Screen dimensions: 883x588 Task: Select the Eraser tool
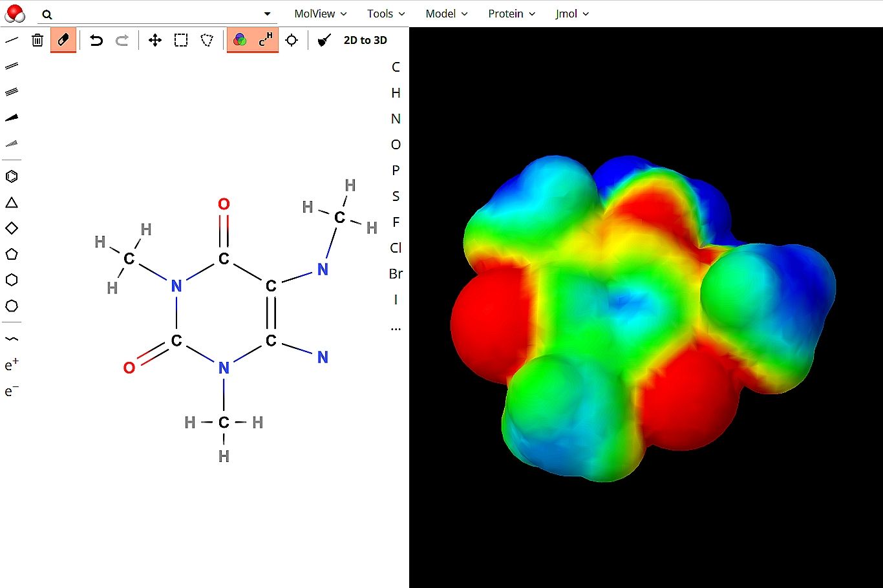point(63,40)
